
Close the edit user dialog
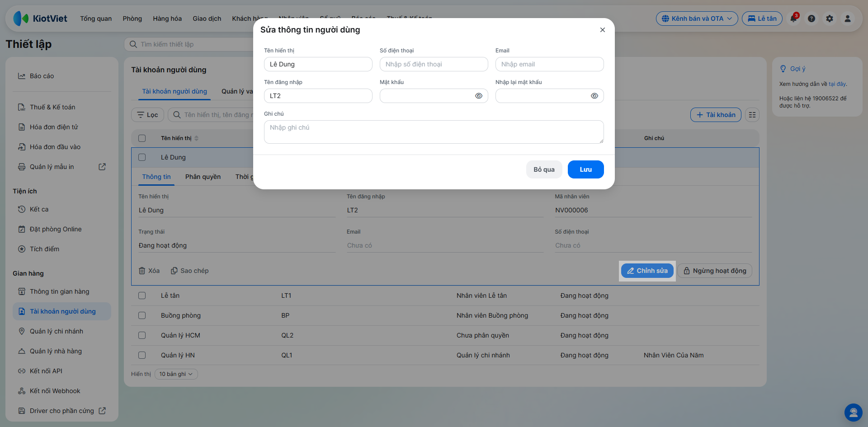coord(603,30)
